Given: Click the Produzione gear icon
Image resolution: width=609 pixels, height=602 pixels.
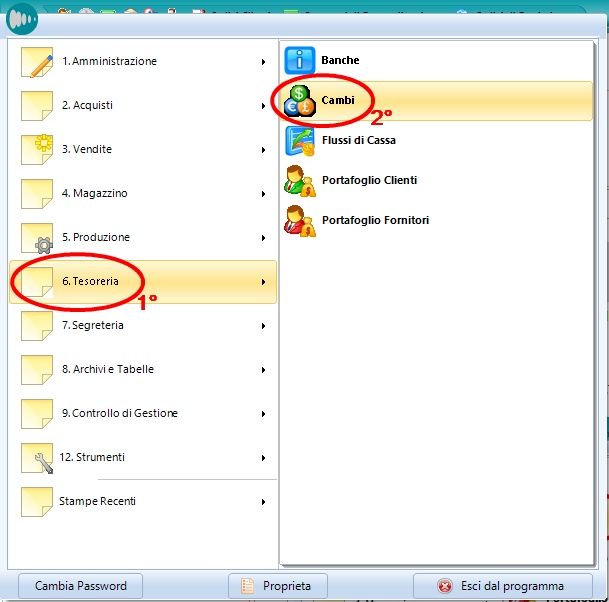Looking at the screenshot, I should [37, 238].
